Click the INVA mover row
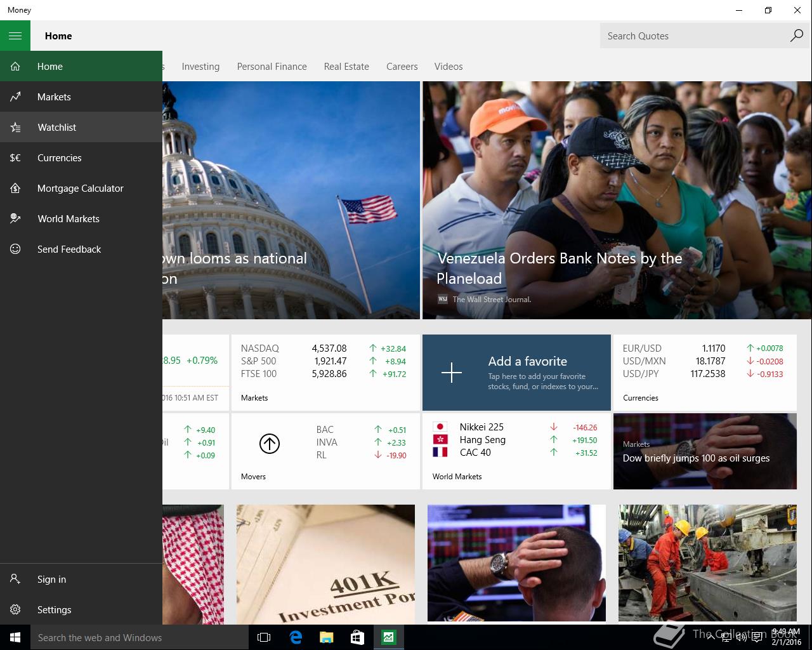The height and width of the screenshot is (650, 812). [361, 442]
